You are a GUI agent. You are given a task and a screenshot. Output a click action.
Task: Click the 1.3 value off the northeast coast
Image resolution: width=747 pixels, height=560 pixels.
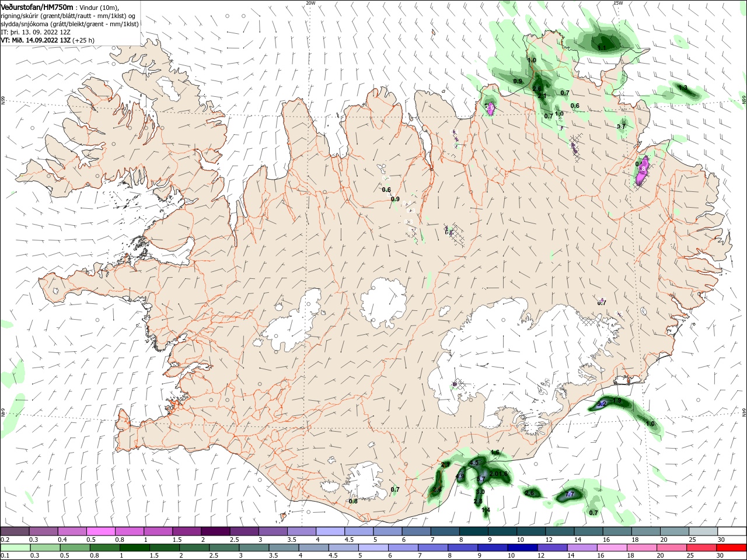point(683,87)
